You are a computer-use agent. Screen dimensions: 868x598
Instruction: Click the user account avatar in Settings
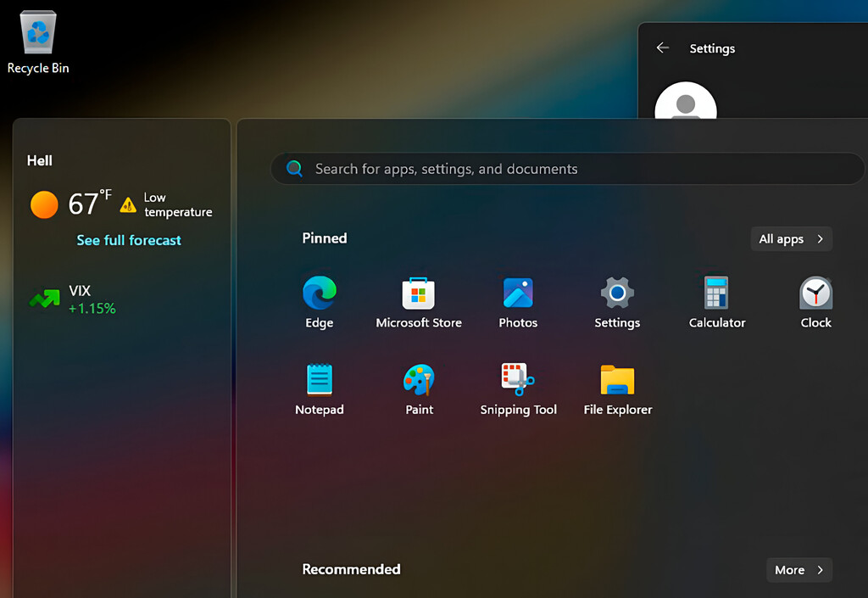[x=686, y=106]
